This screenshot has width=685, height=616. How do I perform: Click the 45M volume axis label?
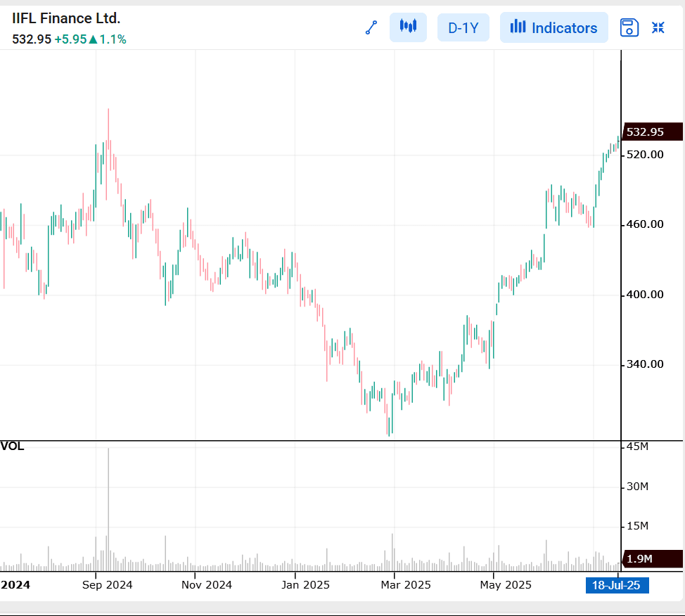pyautogui.click(x=637, y=447)
